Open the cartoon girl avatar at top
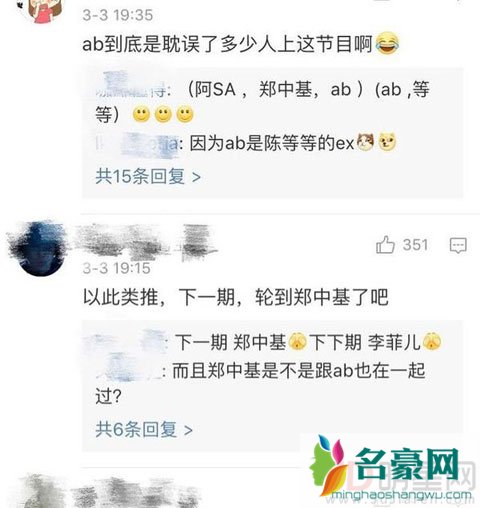 tap(42, 10)
